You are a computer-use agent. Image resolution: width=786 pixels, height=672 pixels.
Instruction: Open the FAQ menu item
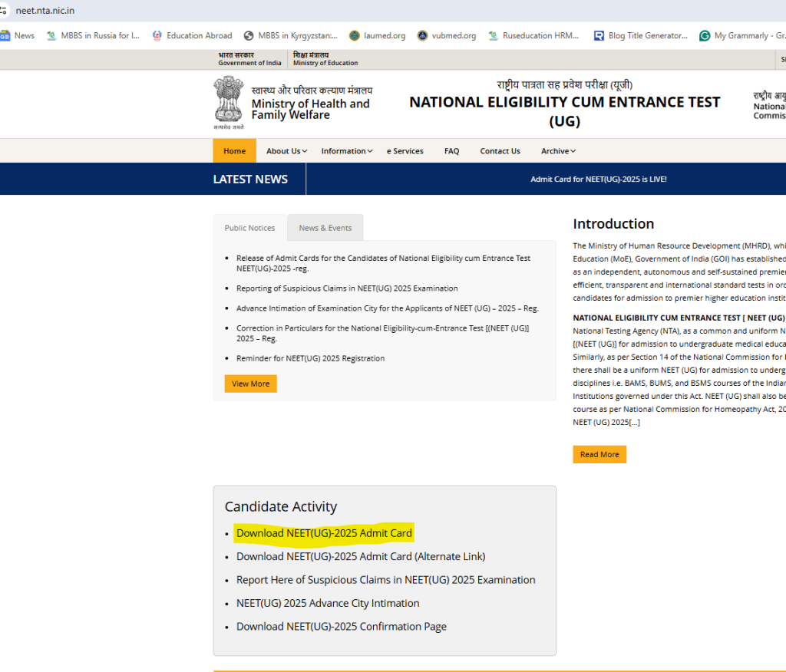[x=451, y=151]
